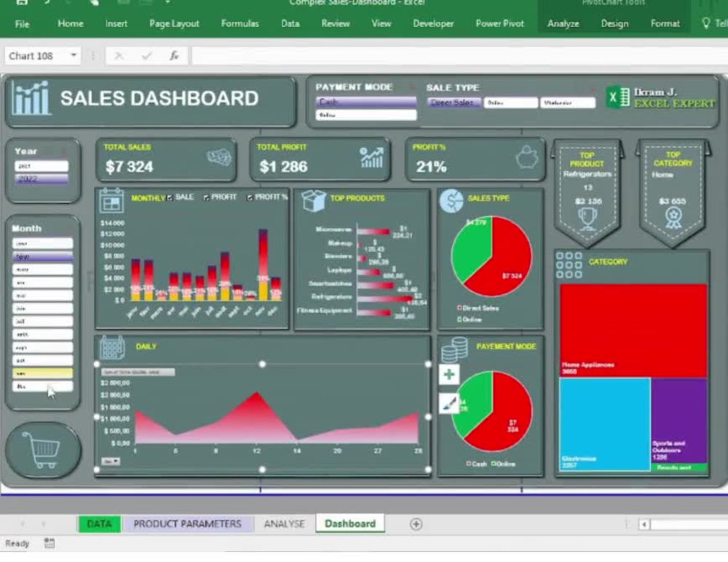
Task: Toggle the PROFIT % checkbox above the monthly chart
Action: coord(250,197)
